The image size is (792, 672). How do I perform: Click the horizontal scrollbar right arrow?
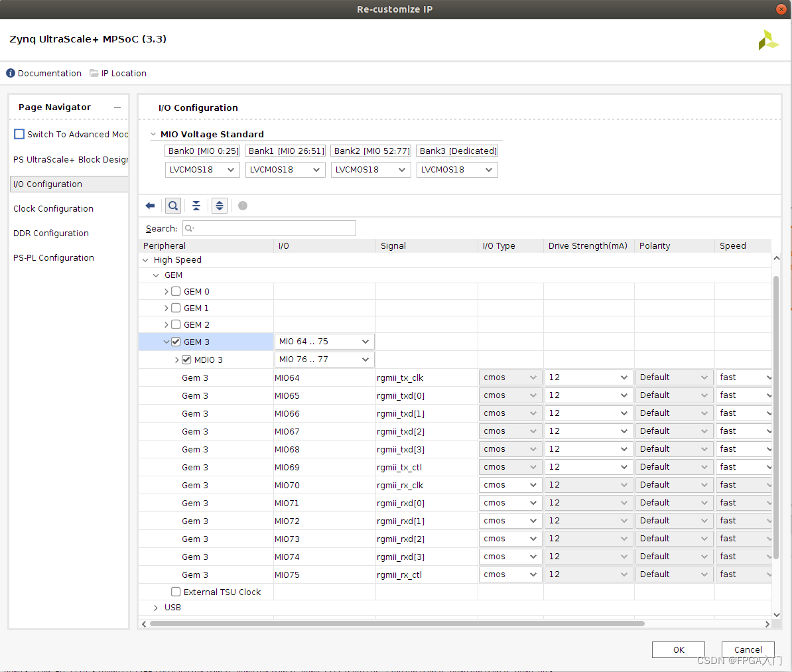pos(767,624)
